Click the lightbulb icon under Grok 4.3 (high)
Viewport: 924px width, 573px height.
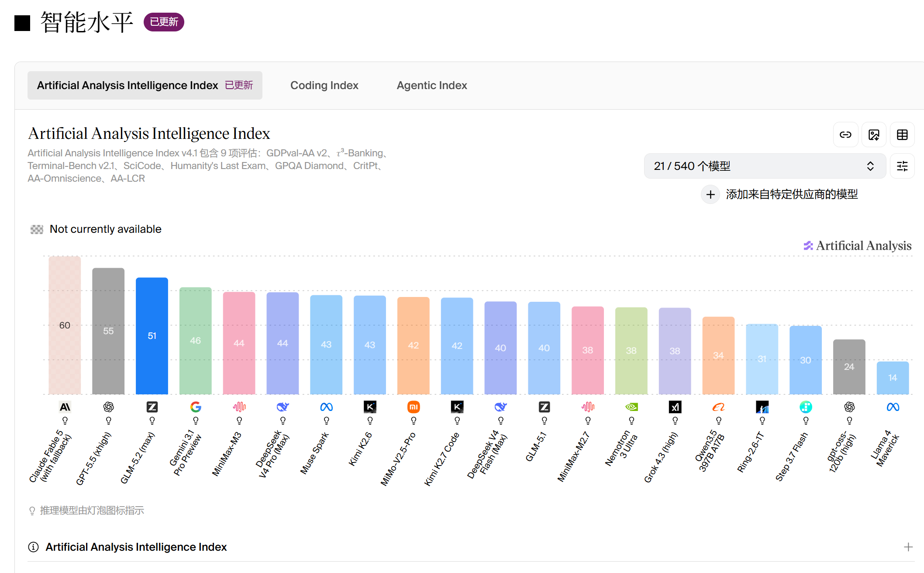[x=675, y=421]
